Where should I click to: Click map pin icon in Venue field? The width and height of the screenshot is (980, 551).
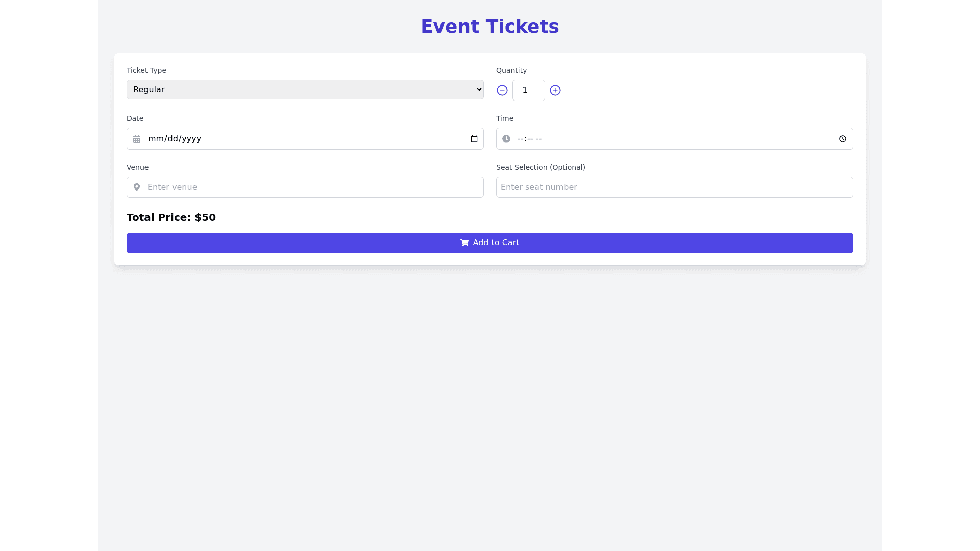click(137, 187)
